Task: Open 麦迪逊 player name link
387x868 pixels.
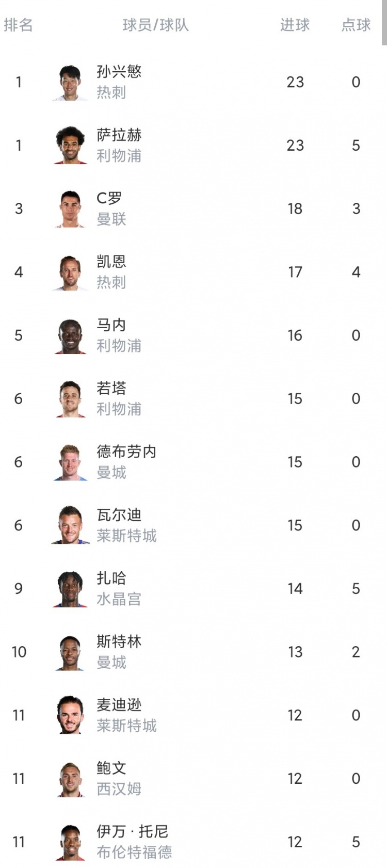Action: [x=119, y=704]
